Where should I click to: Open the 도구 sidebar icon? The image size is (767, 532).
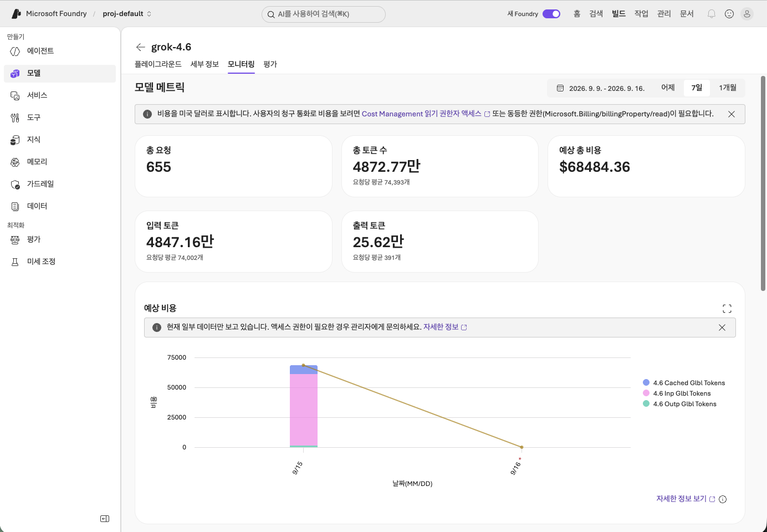pyautogui.click(x=15, y=117)
